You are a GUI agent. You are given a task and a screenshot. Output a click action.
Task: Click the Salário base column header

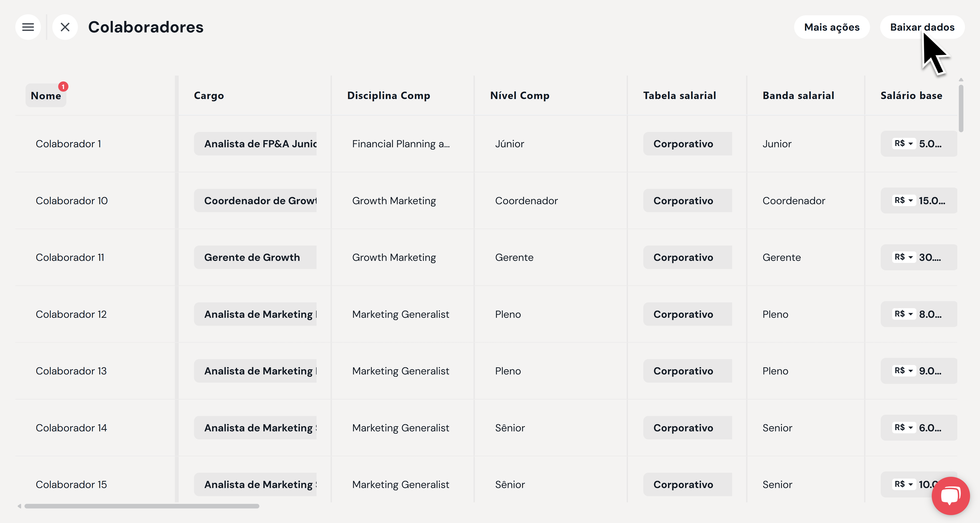(911, 95)
